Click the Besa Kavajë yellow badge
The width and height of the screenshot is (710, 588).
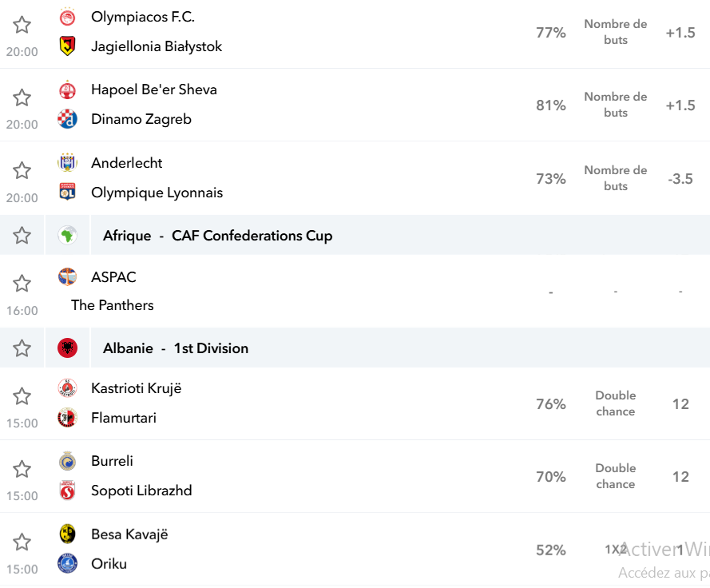pos(67,534)
